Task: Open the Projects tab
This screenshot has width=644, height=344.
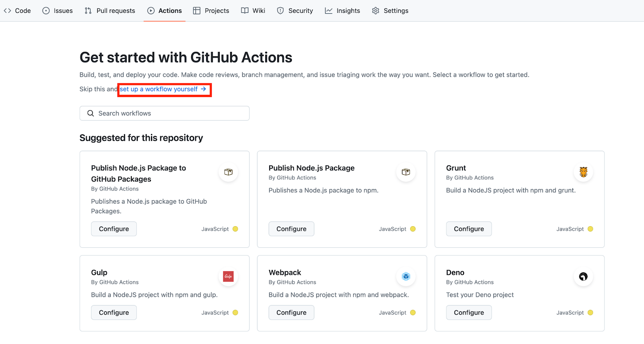Action: pyautogui.click(x=211, y=11)
